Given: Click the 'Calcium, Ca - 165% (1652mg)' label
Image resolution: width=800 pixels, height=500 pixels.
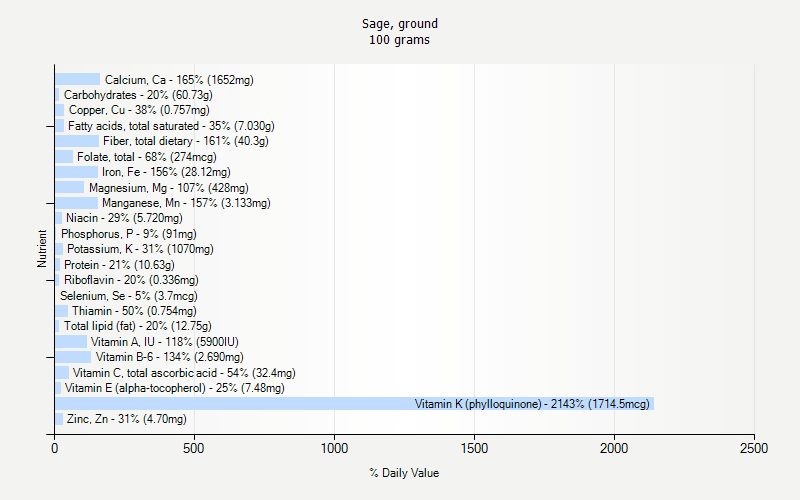Looking at the screenshot, I should pyautogui.click(x=179, y=80).
